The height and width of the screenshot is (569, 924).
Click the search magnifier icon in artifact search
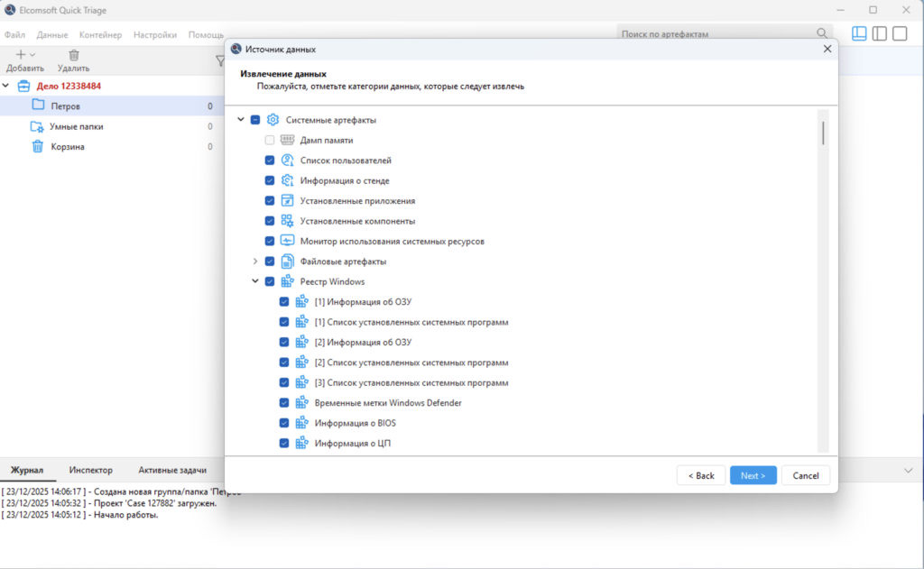[x=822, y=33]
